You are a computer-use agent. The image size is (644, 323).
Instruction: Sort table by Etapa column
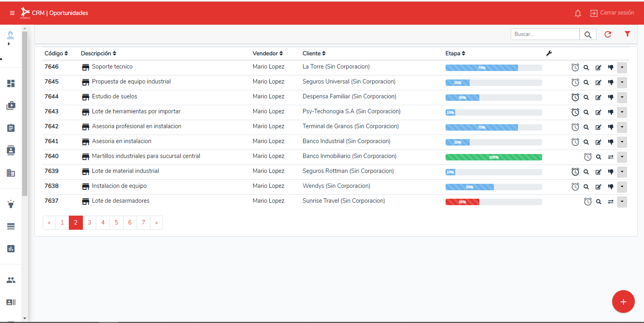click(x=455, y=53)
